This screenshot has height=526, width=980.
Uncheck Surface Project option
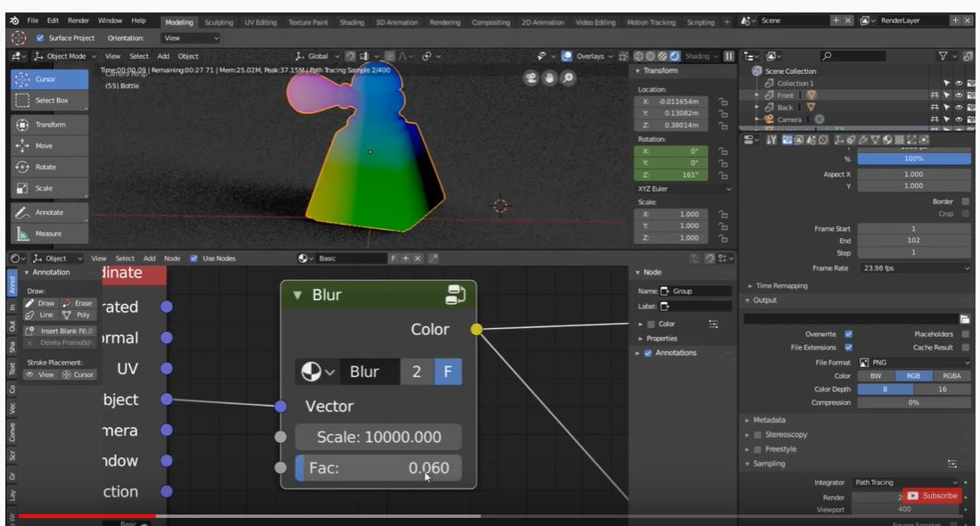40,38
